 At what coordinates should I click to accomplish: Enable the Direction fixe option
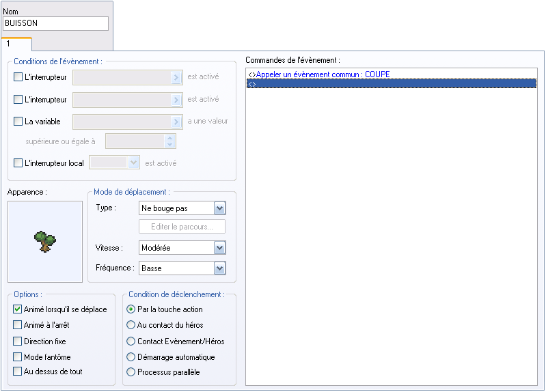tap(17, 341)
